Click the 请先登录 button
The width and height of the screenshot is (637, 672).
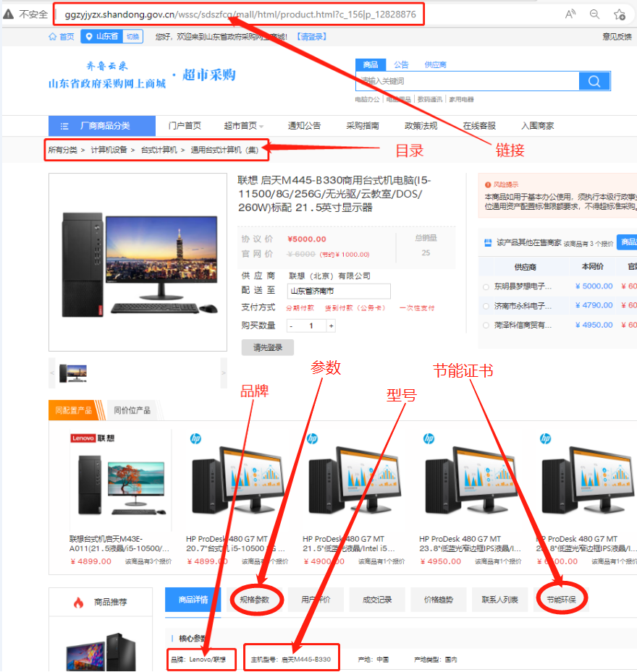[268, 347]
